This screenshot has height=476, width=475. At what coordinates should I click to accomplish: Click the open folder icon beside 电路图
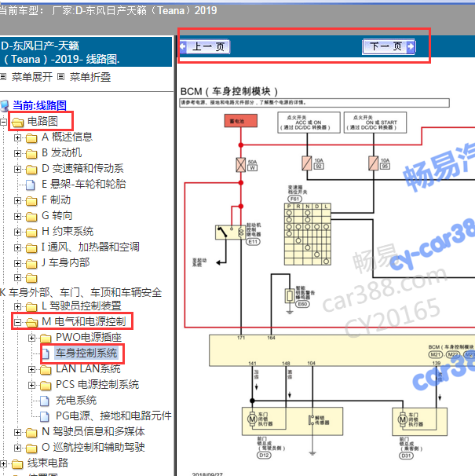pyautogui.click(x=17, y=123)
